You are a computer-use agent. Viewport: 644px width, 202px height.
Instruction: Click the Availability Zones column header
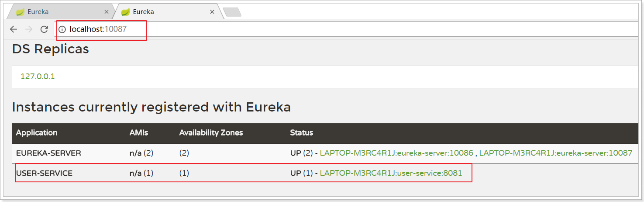click(211, 132)
